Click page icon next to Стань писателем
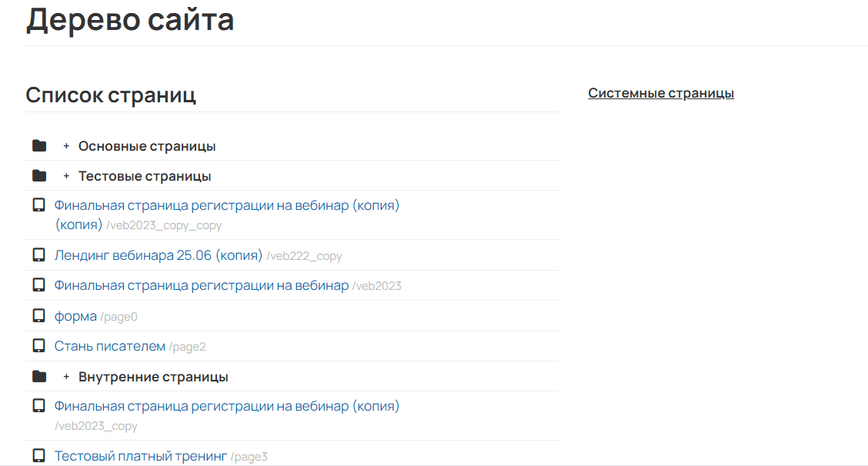This screenshot has height=466, width=868. pos(38,346)
